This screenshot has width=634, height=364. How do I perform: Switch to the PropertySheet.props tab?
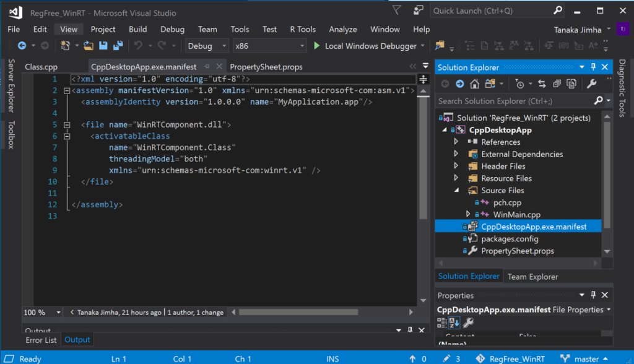click(266, 67)
